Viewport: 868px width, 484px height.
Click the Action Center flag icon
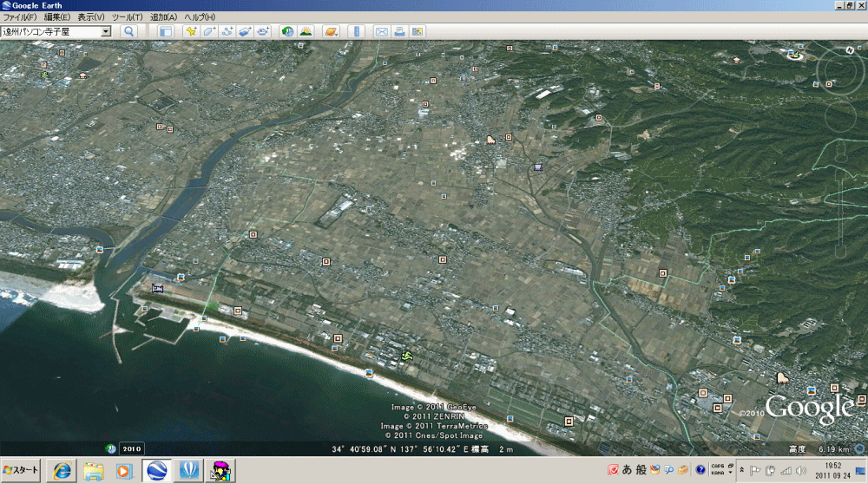(x=755, y=471)
